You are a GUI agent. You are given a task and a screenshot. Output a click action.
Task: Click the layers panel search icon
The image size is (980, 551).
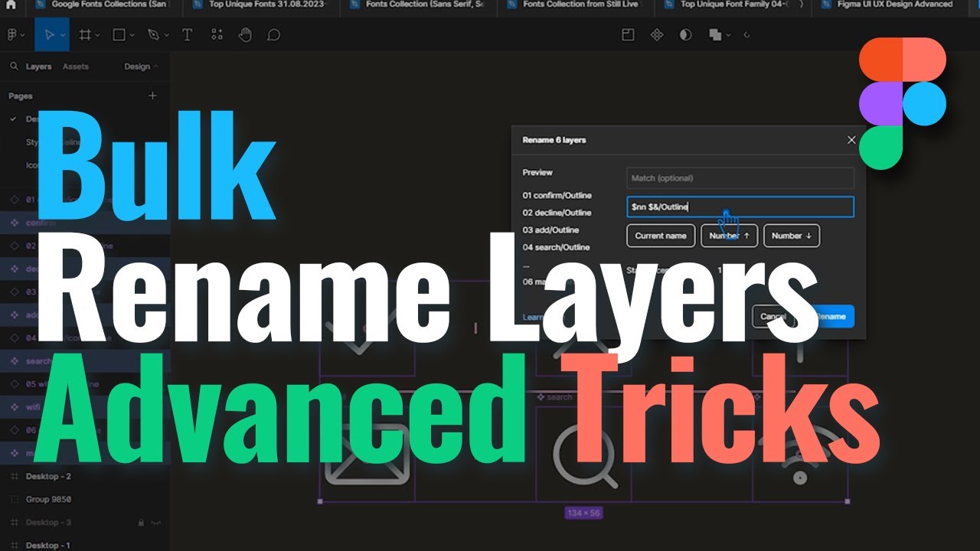click(14, 67)
